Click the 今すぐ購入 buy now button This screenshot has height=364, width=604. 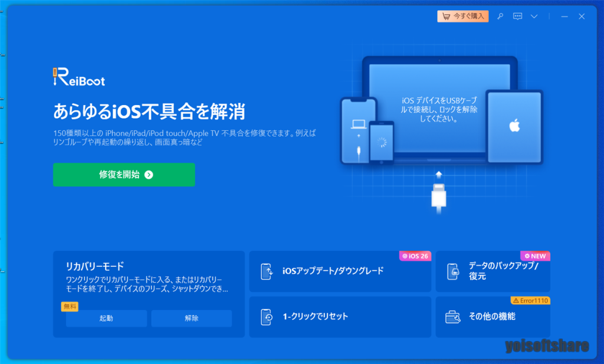(462, 16)
